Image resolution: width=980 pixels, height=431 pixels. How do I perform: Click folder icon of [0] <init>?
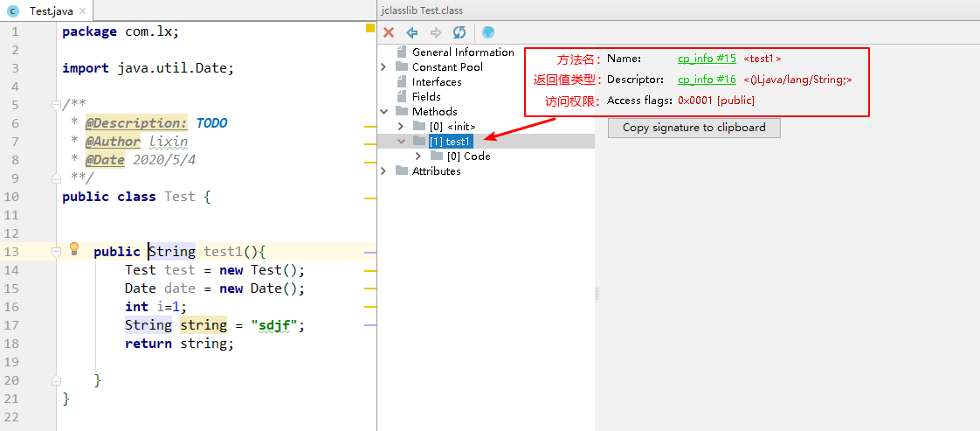[x=418, y=127]
